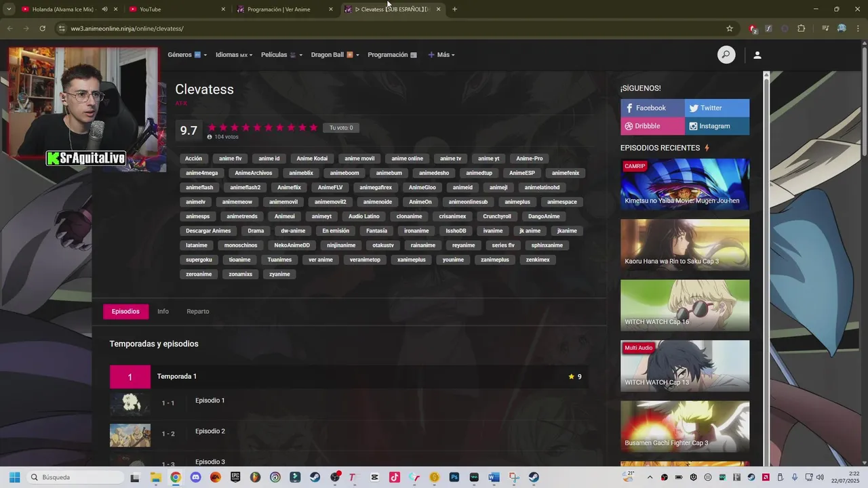Click the Acción genre tag
This screenshot has width=868, height=488.
[x=193, y=159]
